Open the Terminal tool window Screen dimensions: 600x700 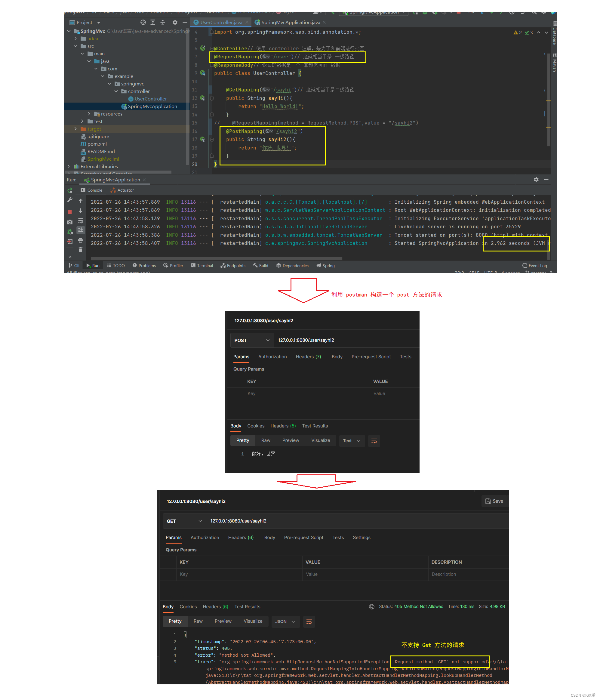[202, 266]
